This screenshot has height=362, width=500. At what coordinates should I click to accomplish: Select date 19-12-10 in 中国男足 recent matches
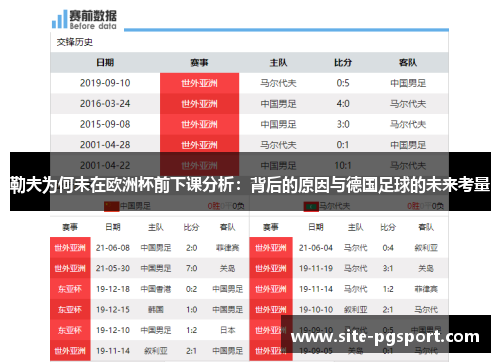point(113,330)
